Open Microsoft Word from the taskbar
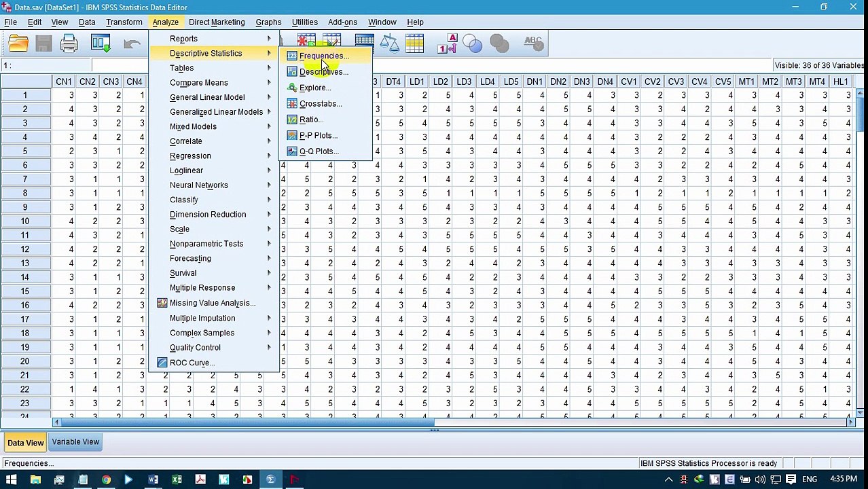The width and height of the screenshot is (868, 489). [x=153, y=479]
